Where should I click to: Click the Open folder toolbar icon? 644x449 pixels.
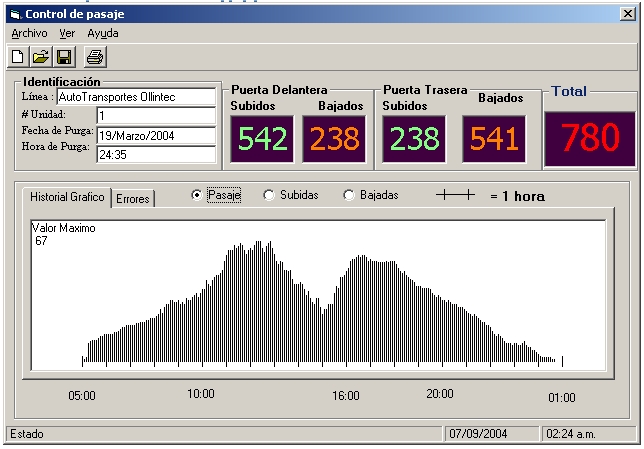click(41, 56)
